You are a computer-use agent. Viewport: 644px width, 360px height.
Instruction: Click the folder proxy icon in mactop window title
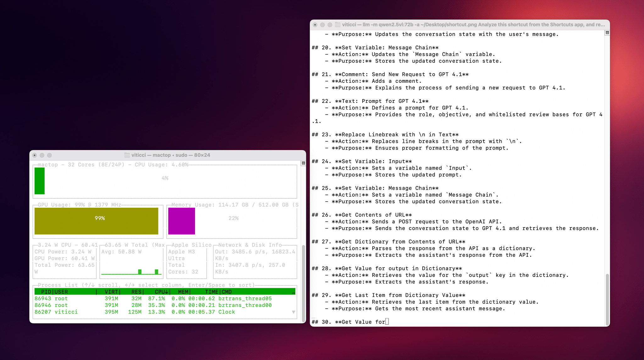tap(127, 155)
